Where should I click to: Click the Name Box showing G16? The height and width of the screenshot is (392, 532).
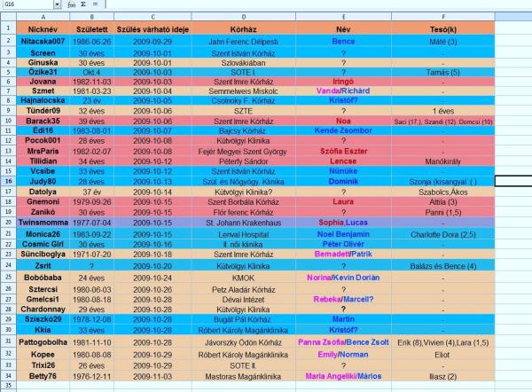point(25,5)
